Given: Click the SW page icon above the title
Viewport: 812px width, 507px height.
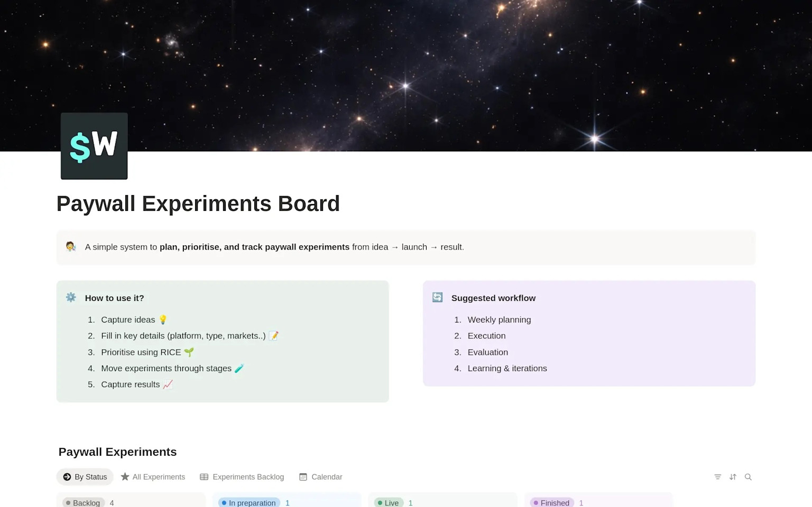Looking at the screenshot, I should [x=94, y=145].
